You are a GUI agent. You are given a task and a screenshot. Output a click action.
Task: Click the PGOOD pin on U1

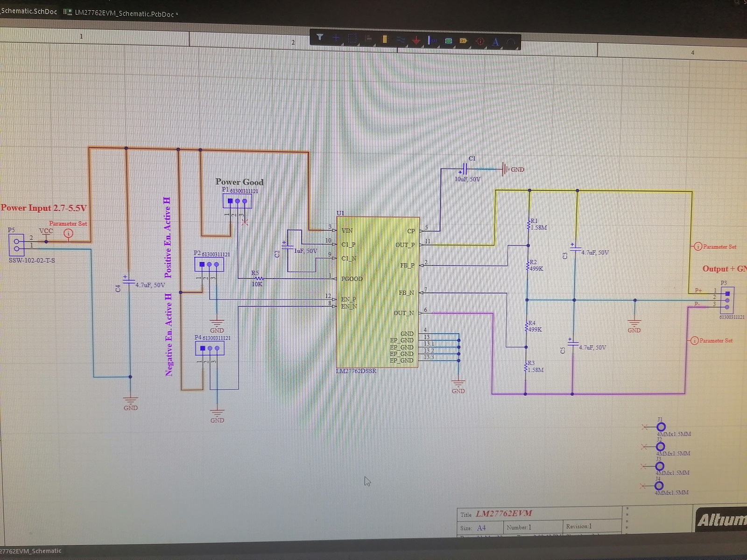(352, 279)
